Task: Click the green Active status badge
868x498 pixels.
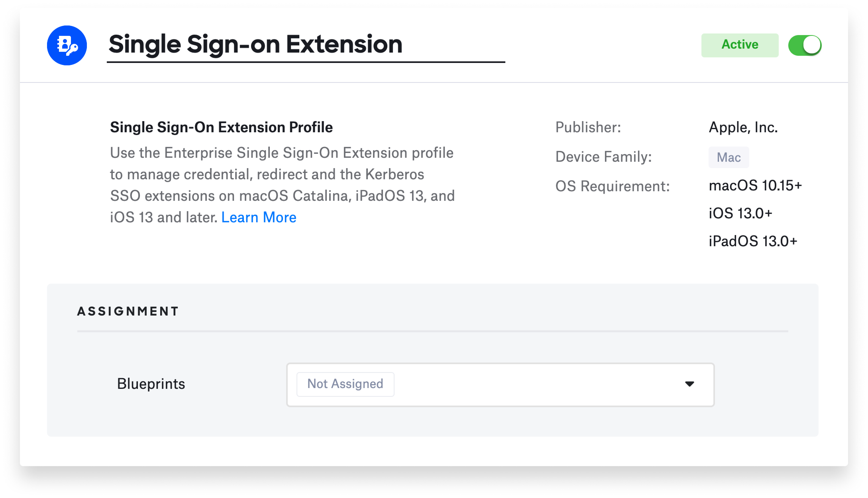Action: click(739, 45)
